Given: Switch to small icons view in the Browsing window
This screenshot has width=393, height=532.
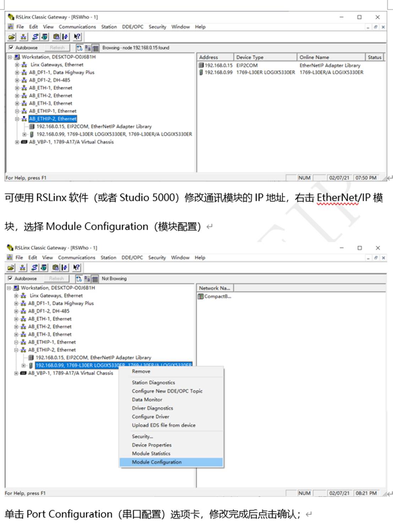Looking at the screenshot, I should 88,48.
